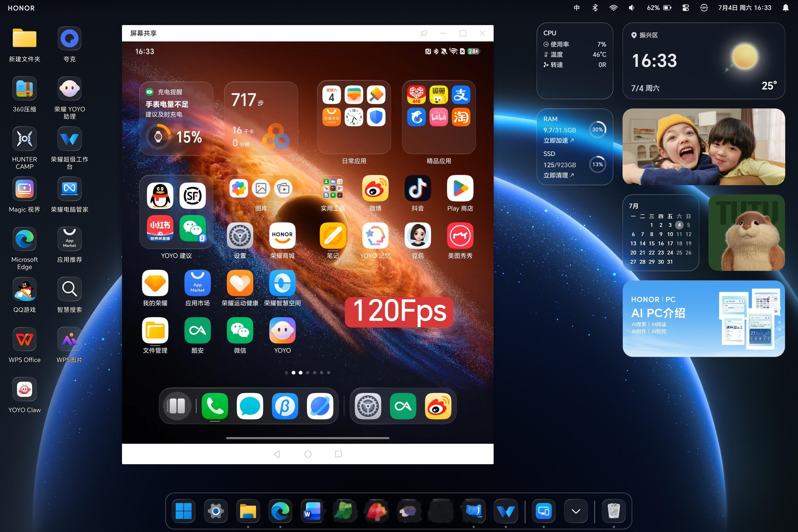Expand hidden taskbar icons chevron
Image resolution: width=798 pixels, height=532 pixels.
point(576,511)
